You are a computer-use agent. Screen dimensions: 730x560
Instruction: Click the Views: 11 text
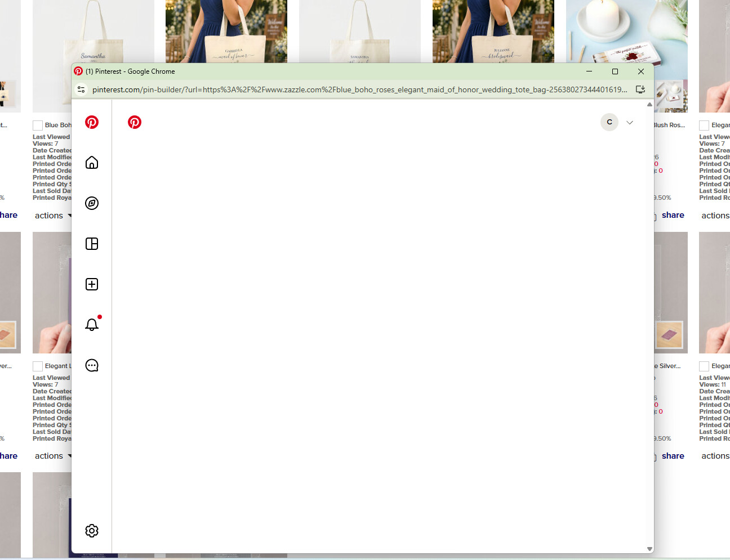713,384
